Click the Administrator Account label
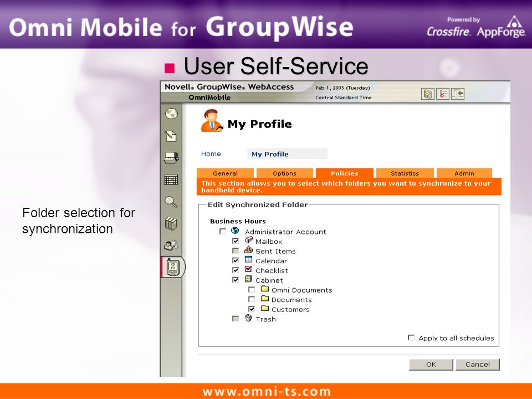The image size is (532, 399). click(285, 232)
